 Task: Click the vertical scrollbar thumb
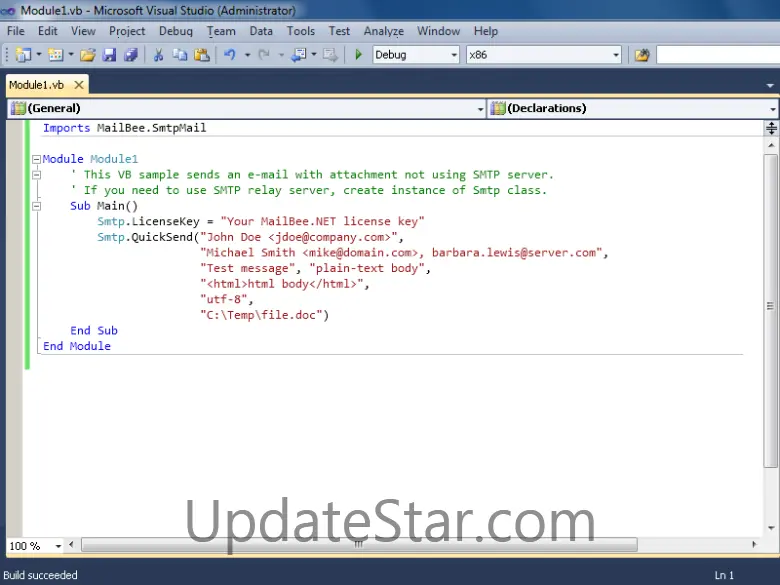(x=771, y=310)
